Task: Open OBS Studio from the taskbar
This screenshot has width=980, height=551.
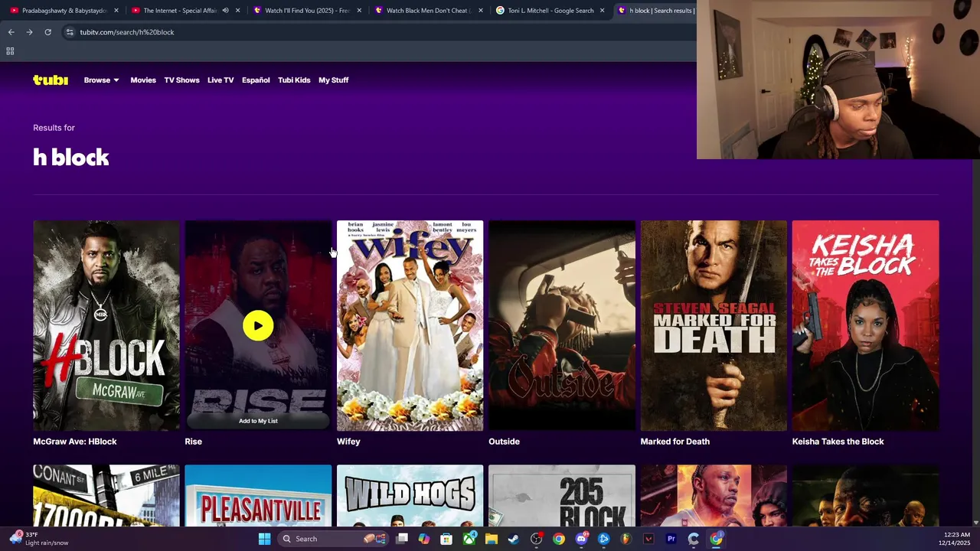Action: 537,539
